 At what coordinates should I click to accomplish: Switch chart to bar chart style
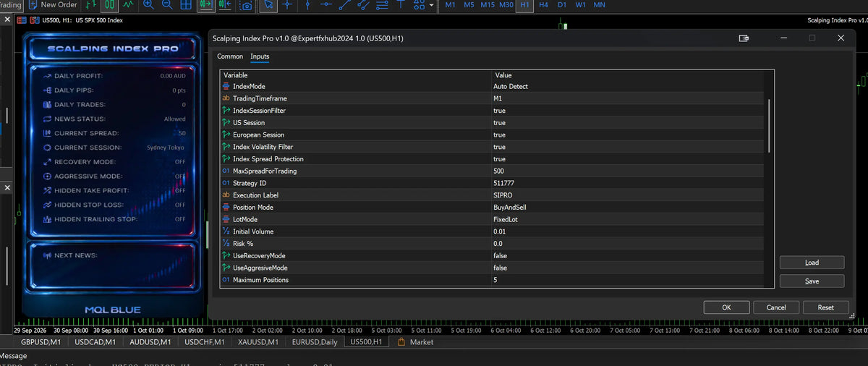(x=92, y=4)
